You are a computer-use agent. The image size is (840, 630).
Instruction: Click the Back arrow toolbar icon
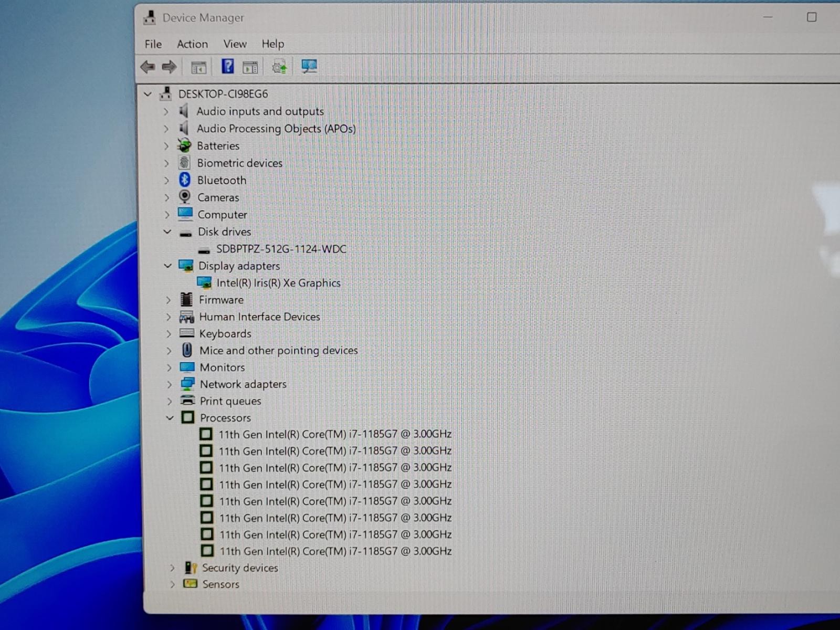148,67
